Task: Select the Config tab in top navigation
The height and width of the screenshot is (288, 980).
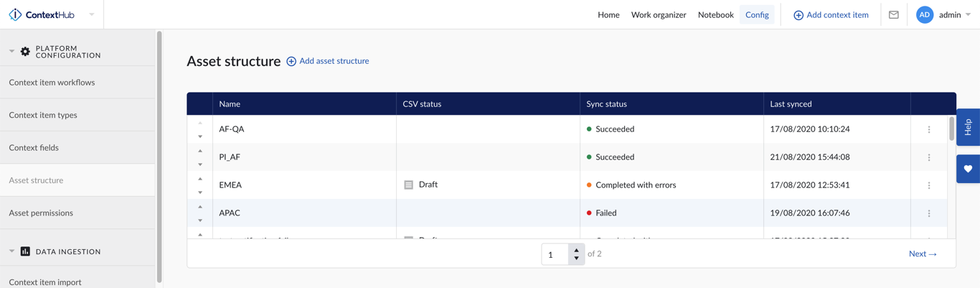Action: click(x=757, y=14)
